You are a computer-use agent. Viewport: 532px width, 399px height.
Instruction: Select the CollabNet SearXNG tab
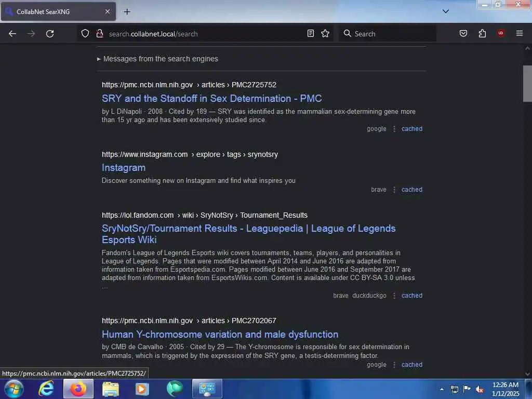click(x=58, y=11)
